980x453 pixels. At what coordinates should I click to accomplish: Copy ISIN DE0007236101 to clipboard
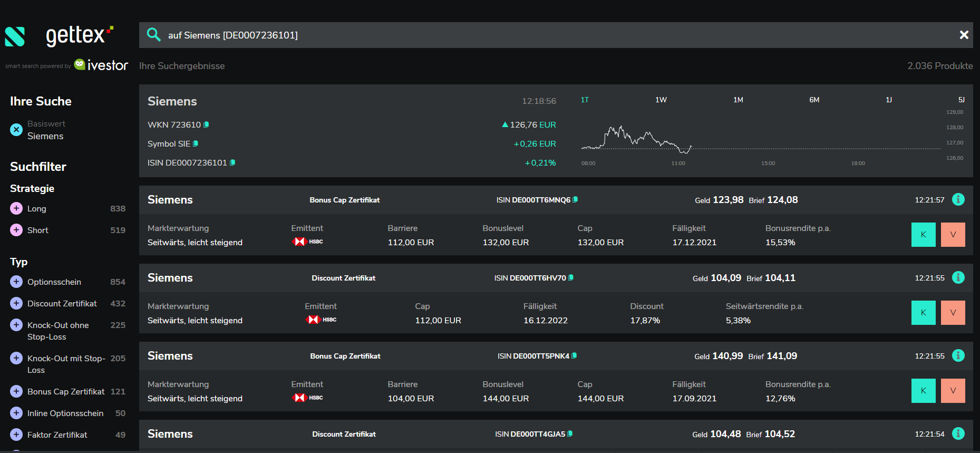click(232, 162)
